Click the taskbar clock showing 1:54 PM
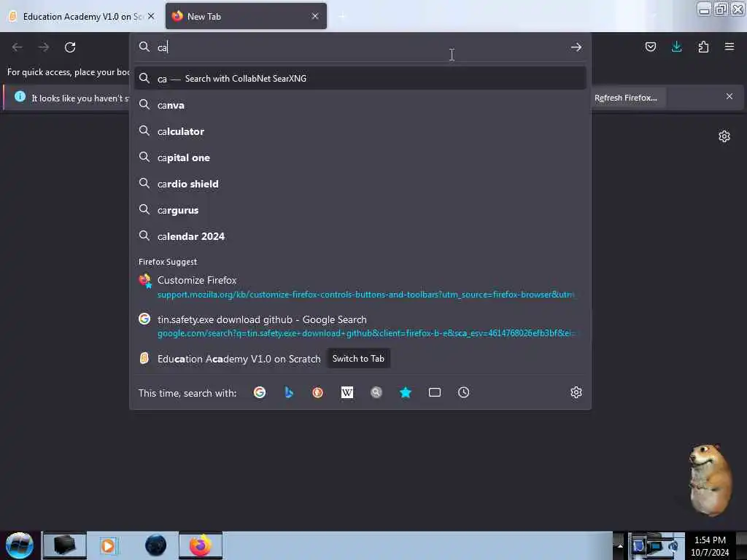The height and width of the screenshot is (560, 747). [710, 545]
